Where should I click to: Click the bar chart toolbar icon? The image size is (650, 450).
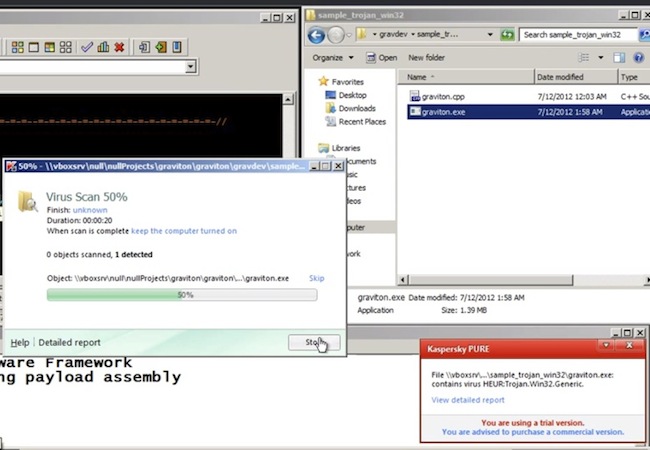102,47
